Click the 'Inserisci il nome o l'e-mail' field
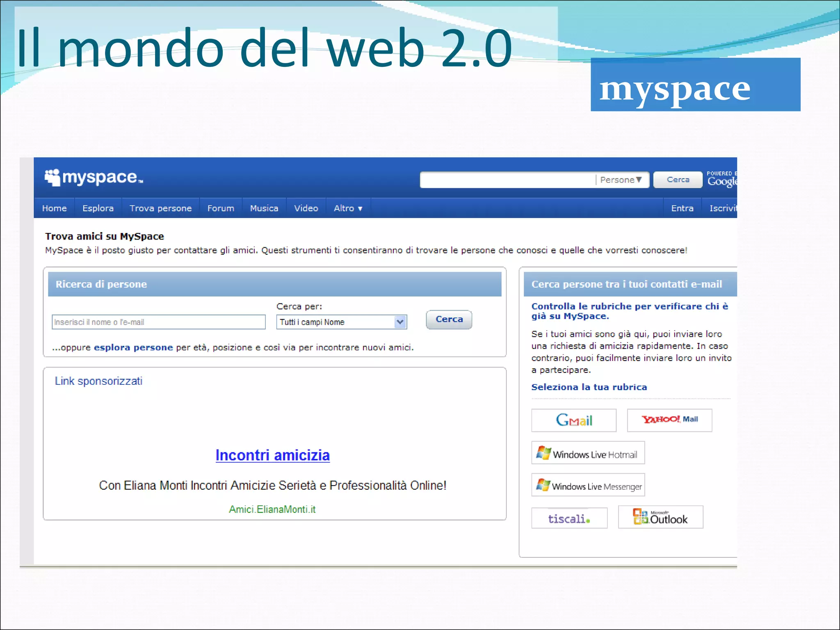This screenshot has height=630, width=840. [159, 322]
